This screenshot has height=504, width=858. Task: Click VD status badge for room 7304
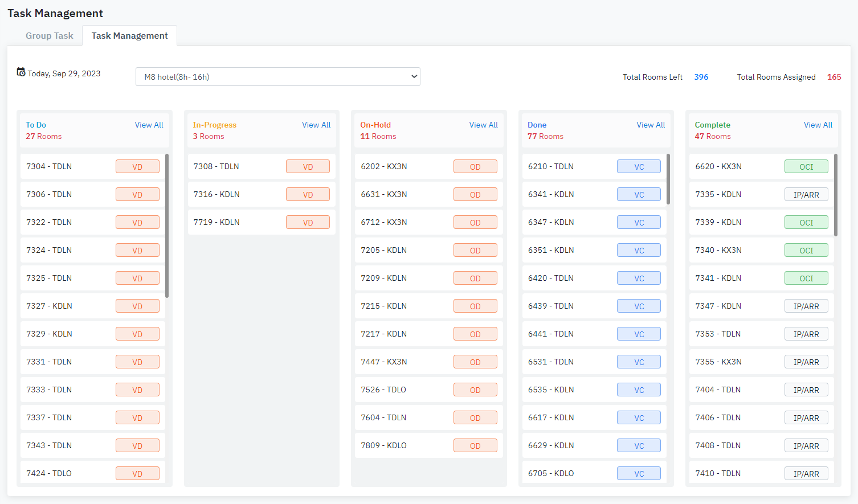click(137, 167)
